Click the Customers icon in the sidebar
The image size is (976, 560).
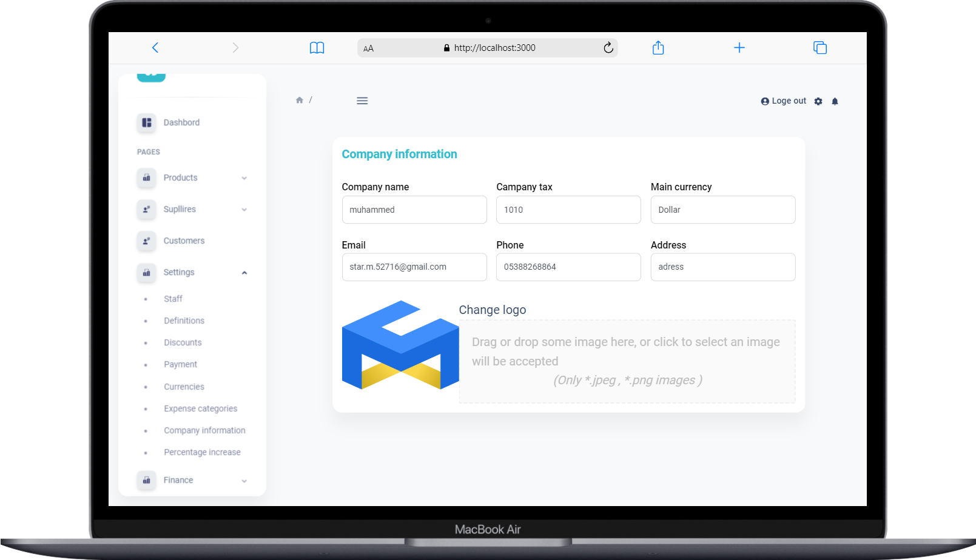(x=146, y=241)
